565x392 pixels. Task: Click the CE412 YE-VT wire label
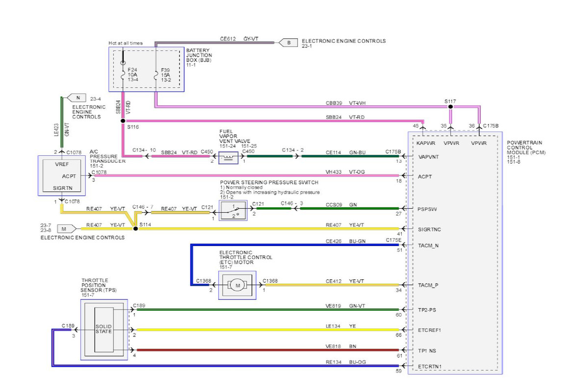[x=344, y=281]
